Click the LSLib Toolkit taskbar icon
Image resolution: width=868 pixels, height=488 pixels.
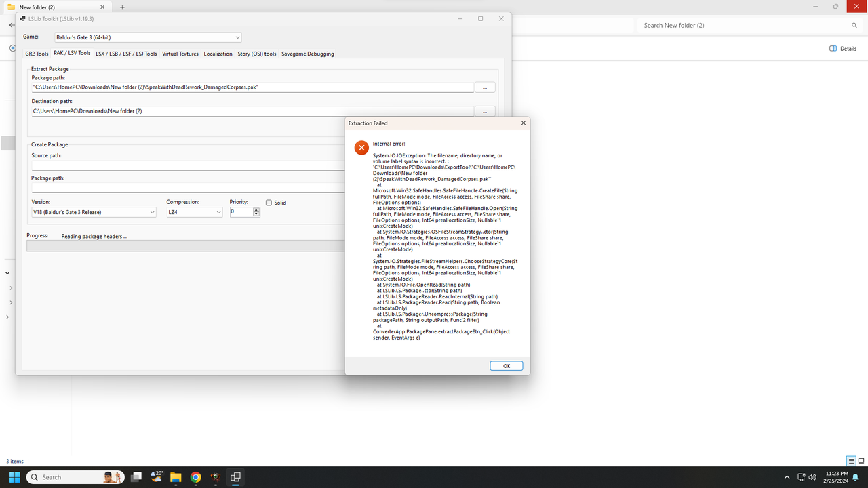coord(235,477)
